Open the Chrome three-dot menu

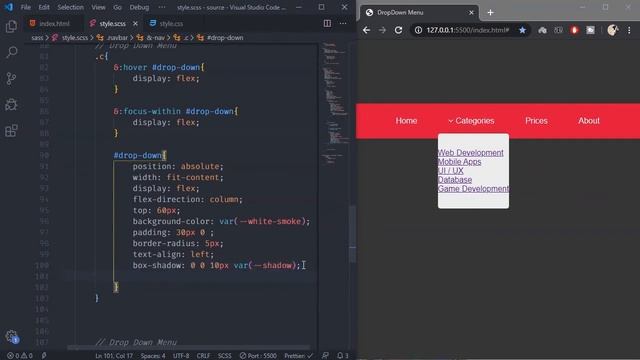coord(629,30)
